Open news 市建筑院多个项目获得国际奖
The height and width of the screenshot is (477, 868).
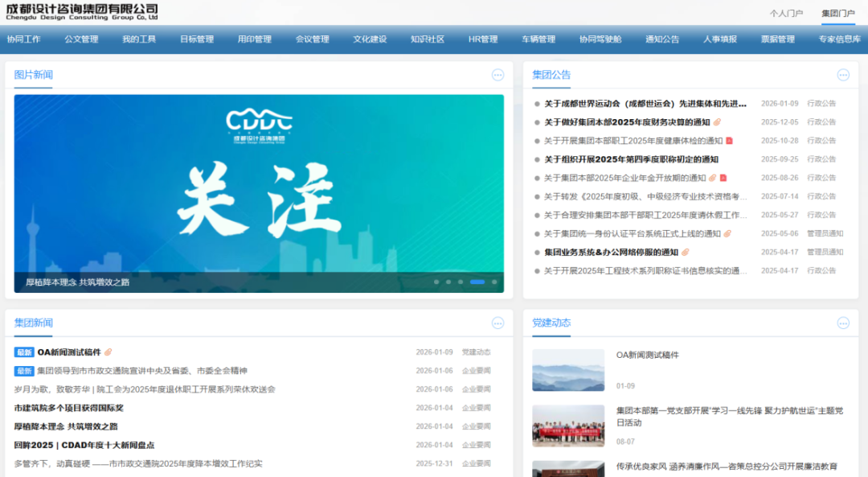(68, 408)
